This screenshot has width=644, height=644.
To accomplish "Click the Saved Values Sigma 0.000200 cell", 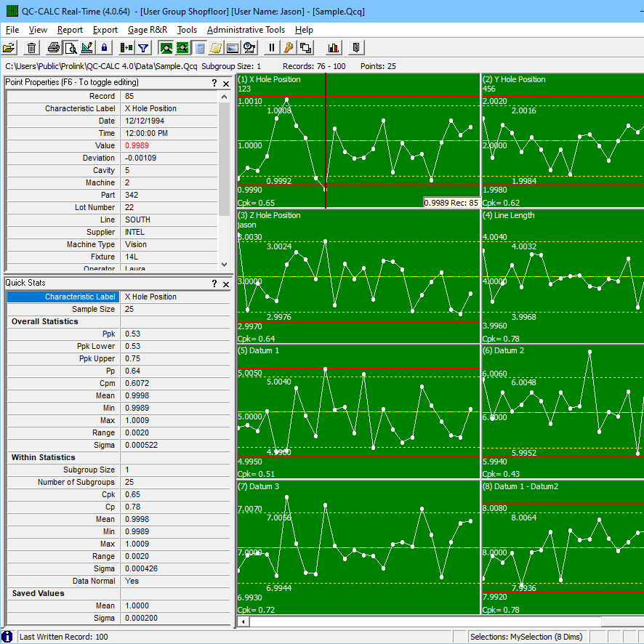I will [x=175, y=618].
